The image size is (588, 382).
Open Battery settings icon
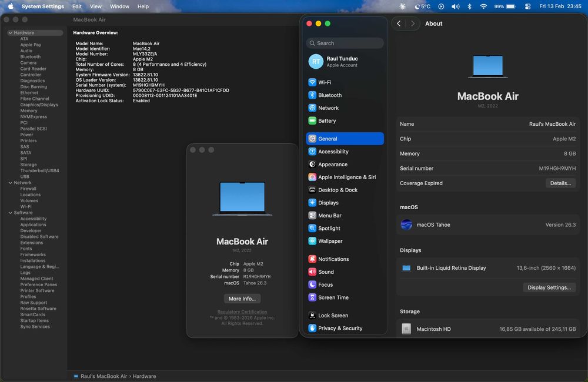point(312,121)
